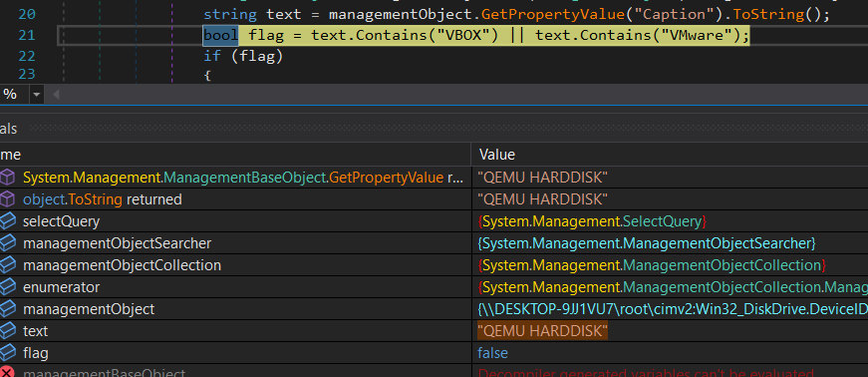The width and height of the screenshot is (868, 377).
Task: Click the {System.Management.SelectQuery} value
Action: (592, 221)
